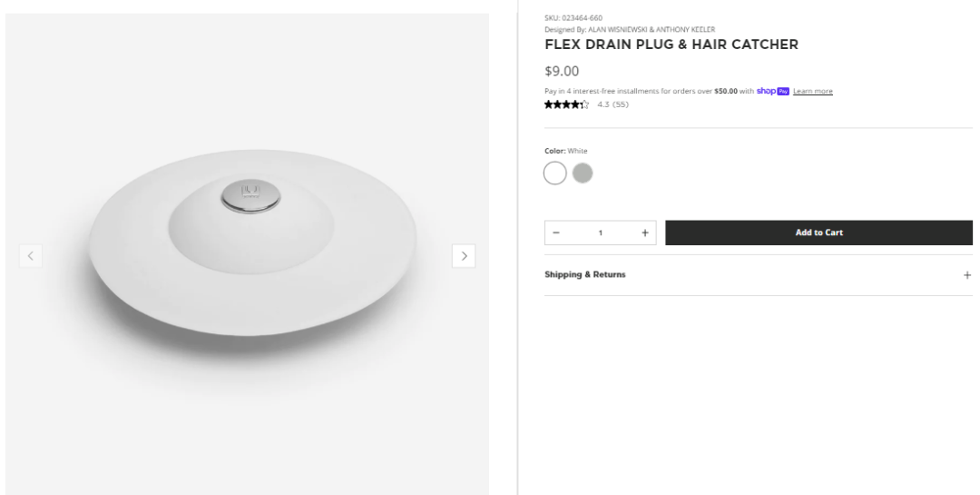
Task: Click the $9.00 price text
Action: click(x=562, y=72)
